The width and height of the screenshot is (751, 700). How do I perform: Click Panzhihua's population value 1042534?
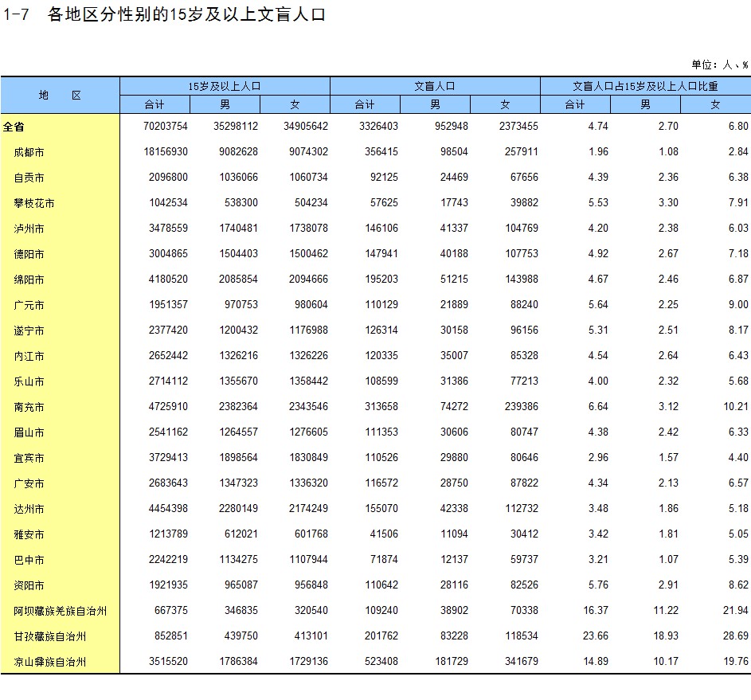click(x=168, y=202)
